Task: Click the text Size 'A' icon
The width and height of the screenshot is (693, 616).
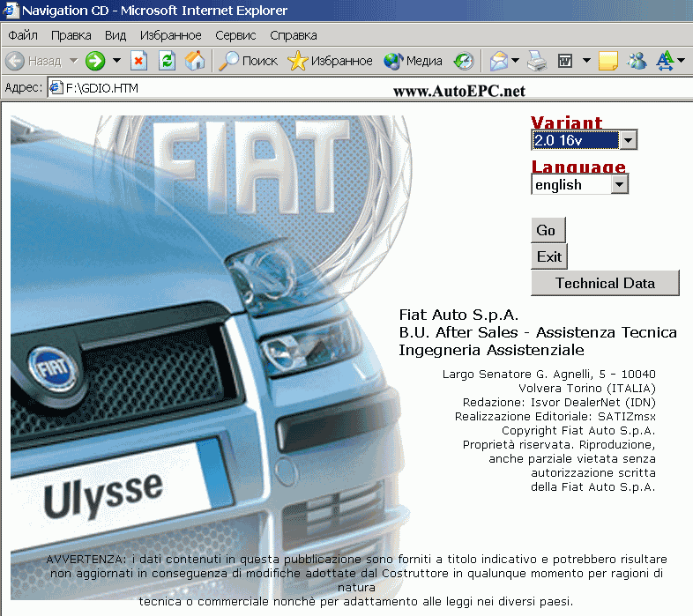Action: 664,61
